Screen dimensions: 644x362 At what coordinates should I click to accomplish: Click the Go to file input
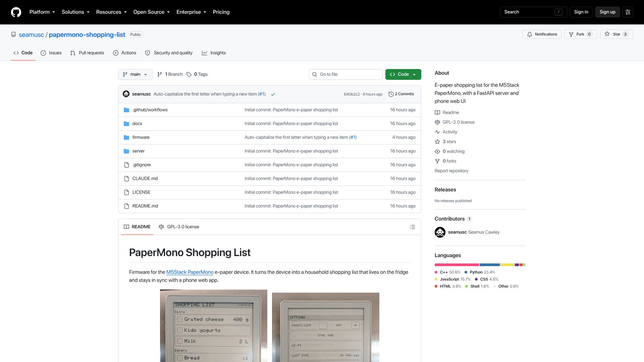pyautogui.click(x=345, y=74)
